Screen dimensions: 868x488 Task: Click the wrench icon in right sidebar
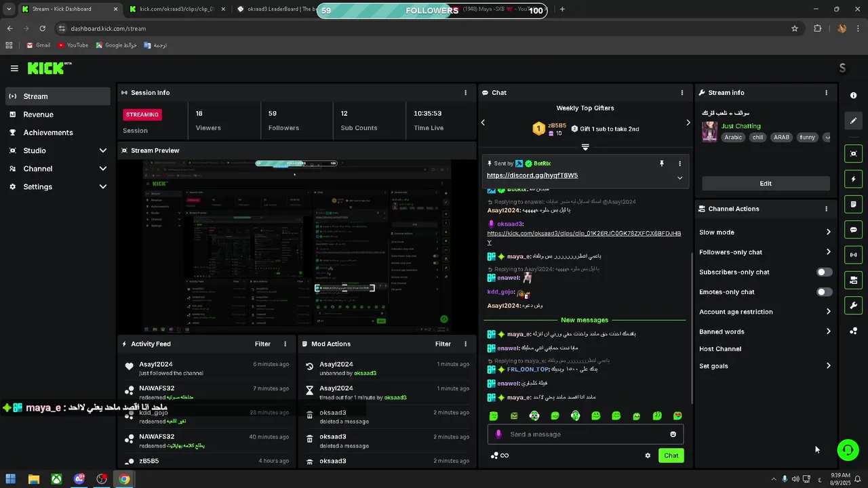pos(854,306)
